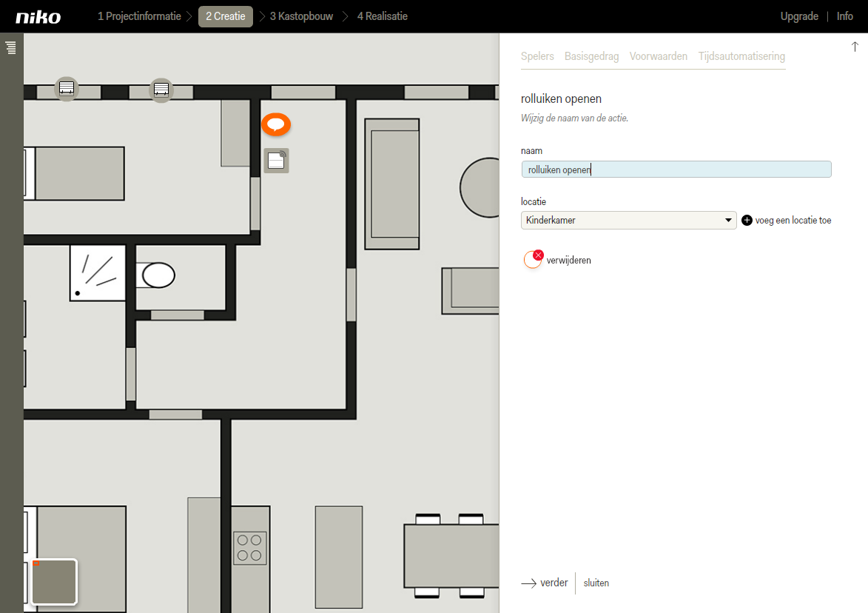Viewport: 868px width, 613px height.
Task: Click the sluiten button
Action: pos(596,583)
